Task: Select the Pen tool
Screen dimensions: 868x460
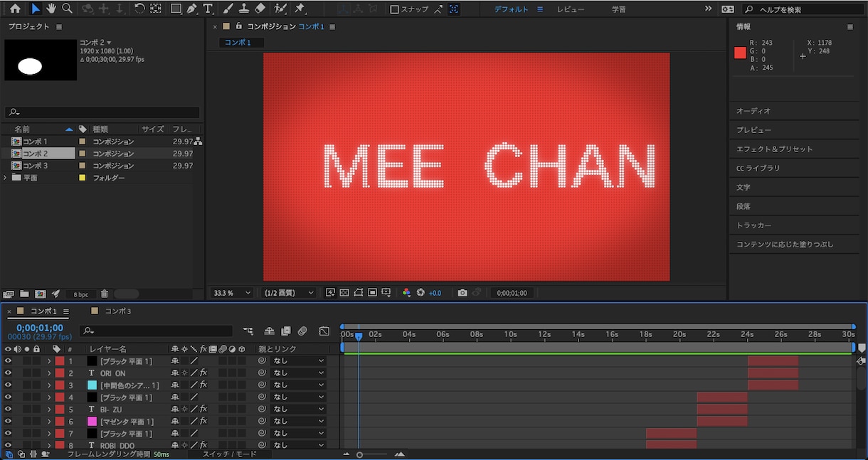Action: coord(192,9)
